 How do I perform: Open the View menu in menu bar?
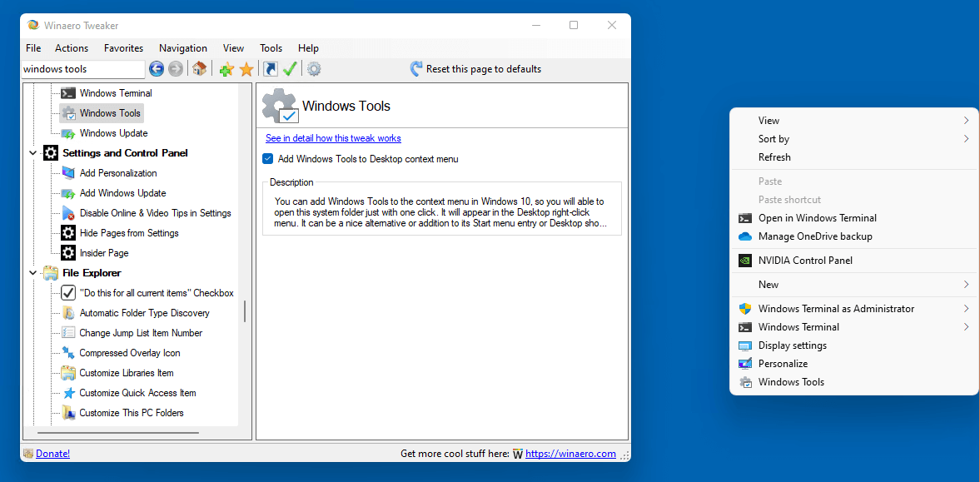click(x=234, y=48)
